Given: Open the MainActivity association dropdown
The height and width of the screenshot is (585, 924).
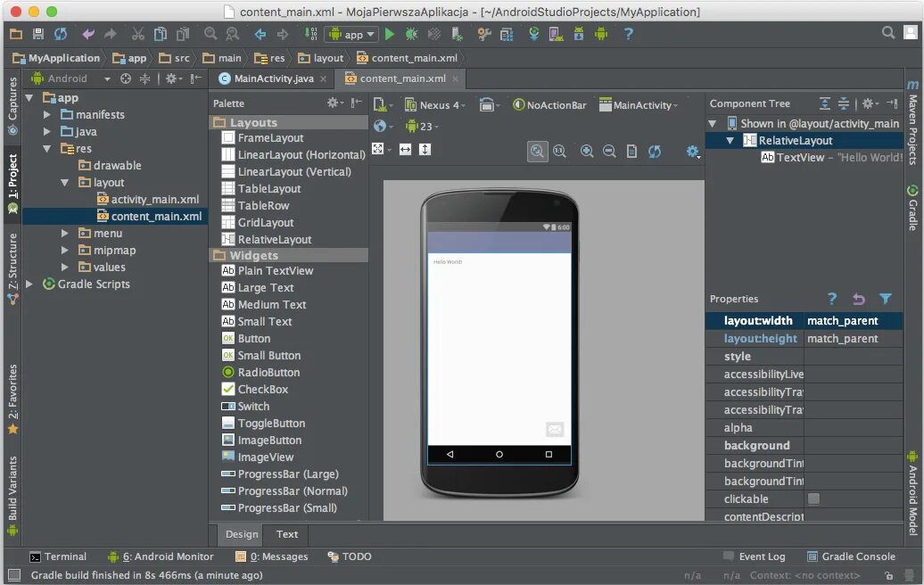Looking at the screenshot, I should tap(639, 105).
